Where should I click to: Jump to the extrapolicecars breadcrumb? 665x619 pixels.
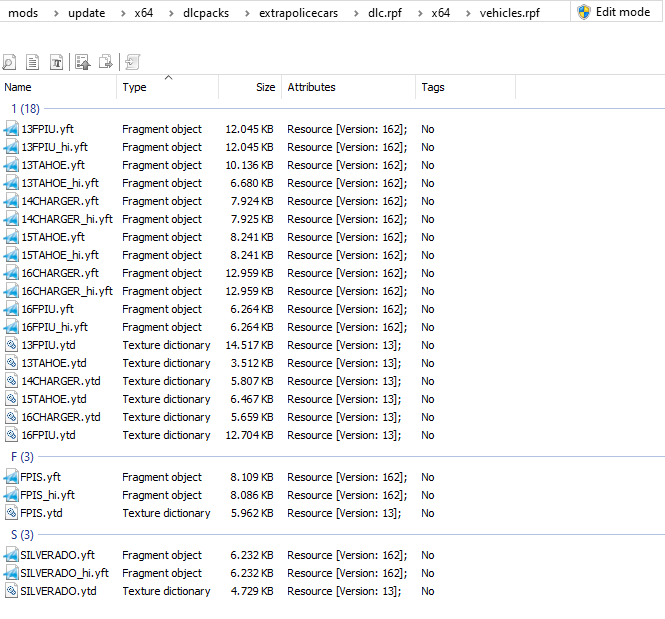coord(299,13)
